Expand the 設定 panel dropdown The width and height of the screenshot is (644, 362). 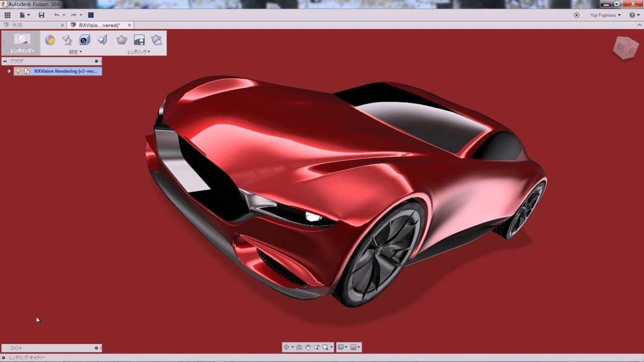point(75,52)
